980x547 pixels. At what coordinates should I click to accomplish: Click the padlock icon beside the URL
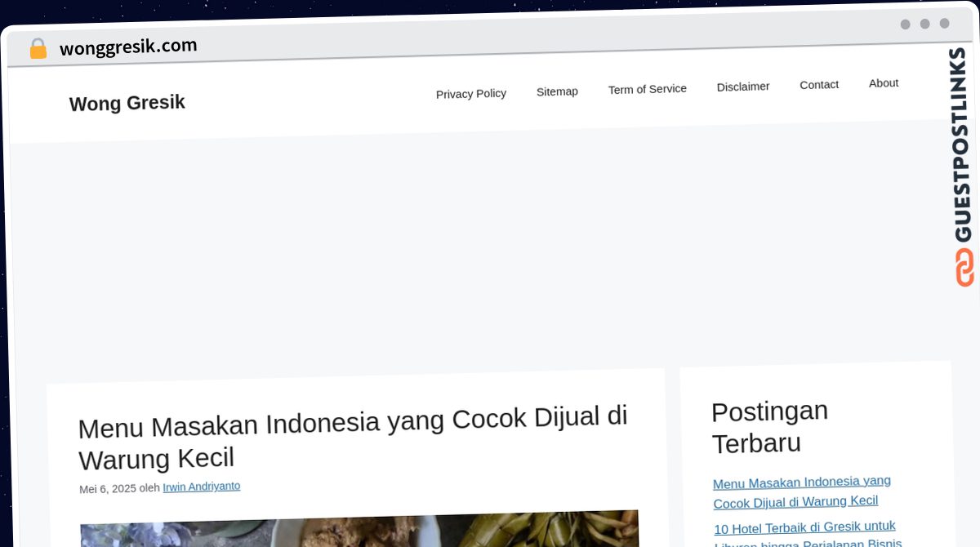[x=38, y=49]
